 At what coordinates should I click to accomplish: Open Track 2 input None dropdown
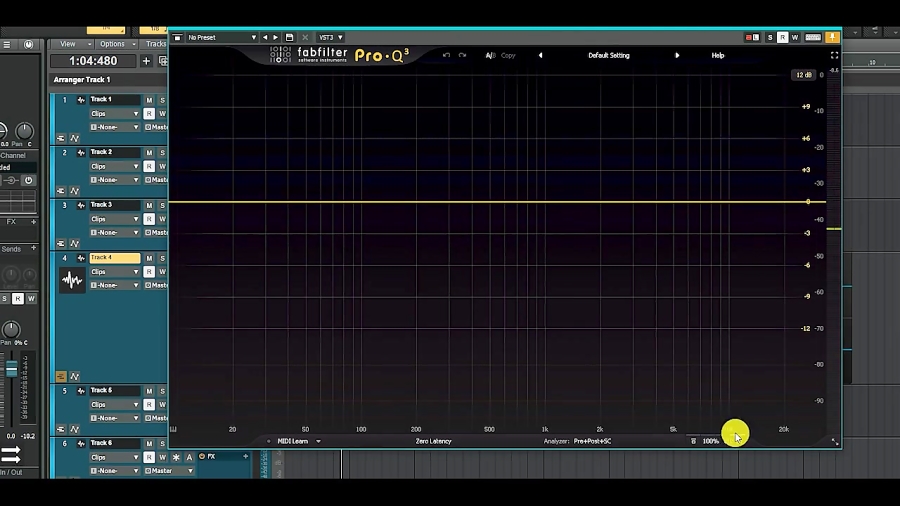[x=114, y=180]
